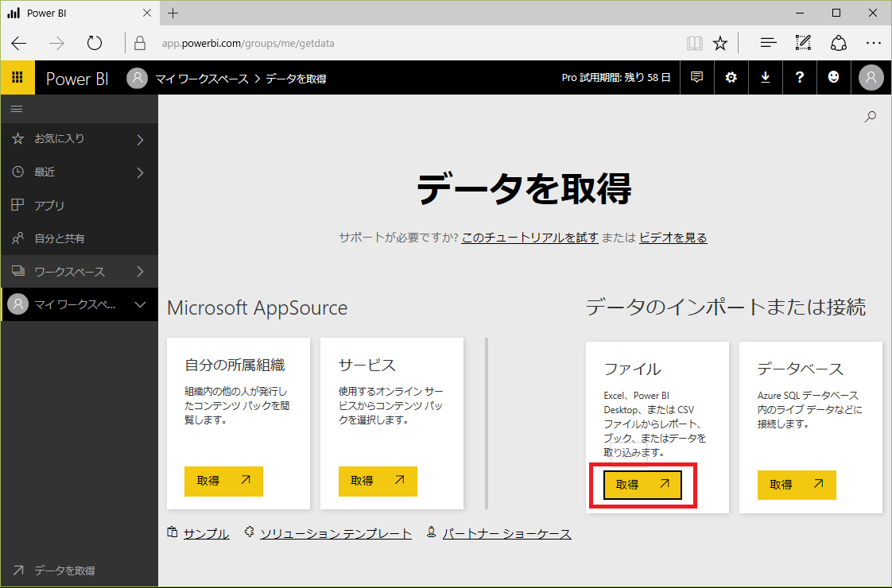This screenshot has height=588, width=892.
Task: Click the download arrow icon in header
Action: [x=765, y=77]
